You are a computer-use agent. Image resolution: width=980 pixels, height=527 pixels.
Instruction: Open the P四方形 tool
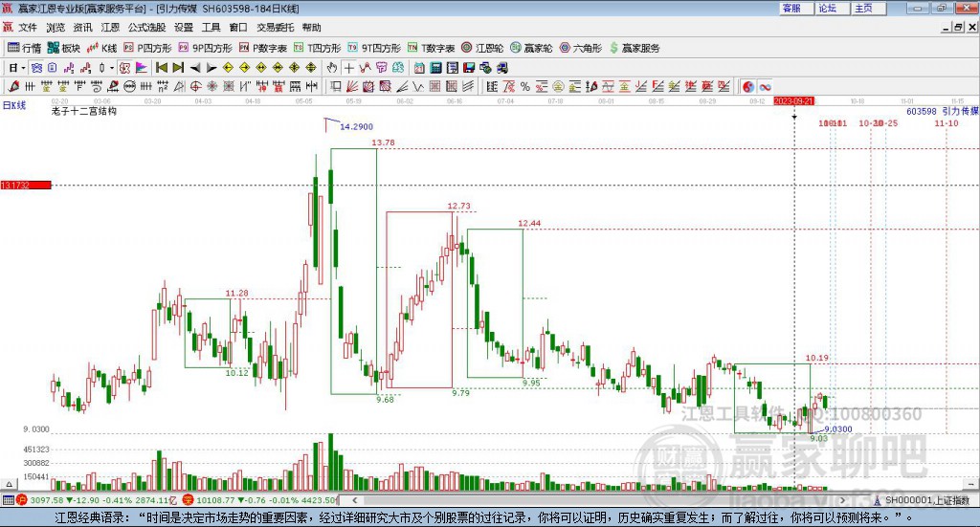(x=147, y=48)
